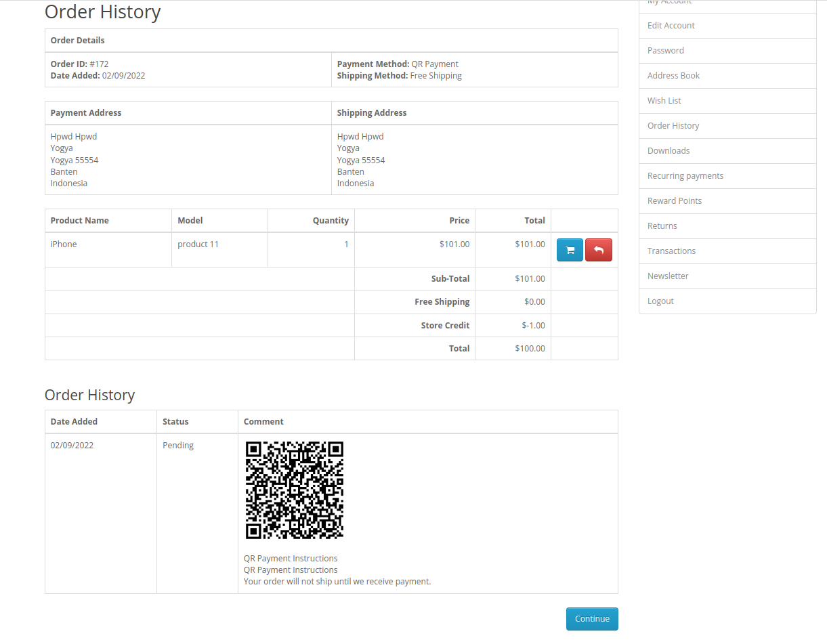
Task: Go to Password settings link
Action: tap(665, 51)
